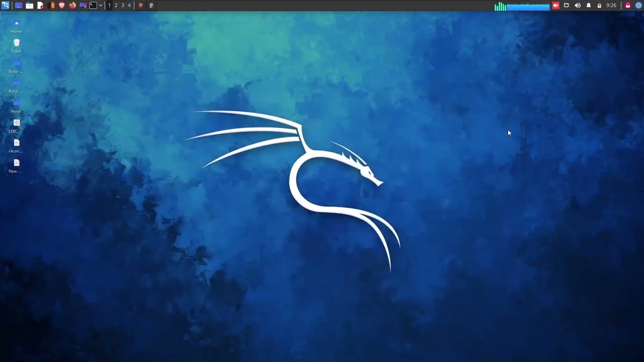The width and height of the screenshot is (644, 362).
Task: Open the volume control icon
Action: pyautogui.click(x=578, y=6)
